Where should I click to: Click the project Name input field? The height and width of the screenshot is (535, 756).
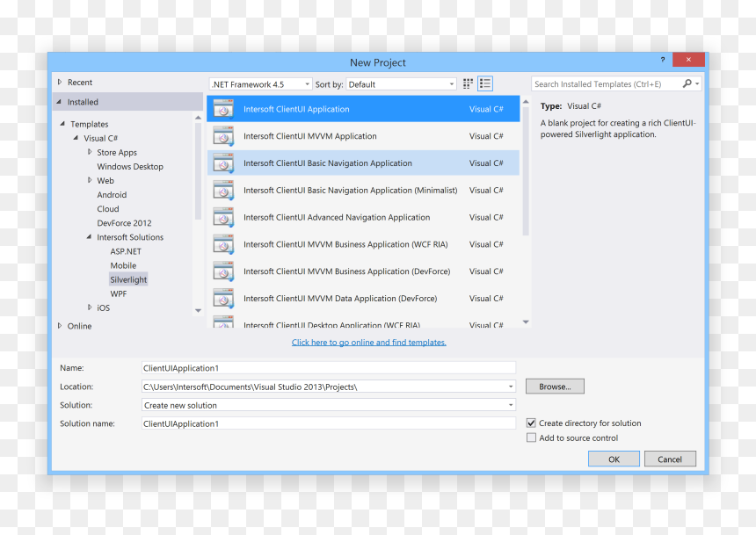point(329,368)
